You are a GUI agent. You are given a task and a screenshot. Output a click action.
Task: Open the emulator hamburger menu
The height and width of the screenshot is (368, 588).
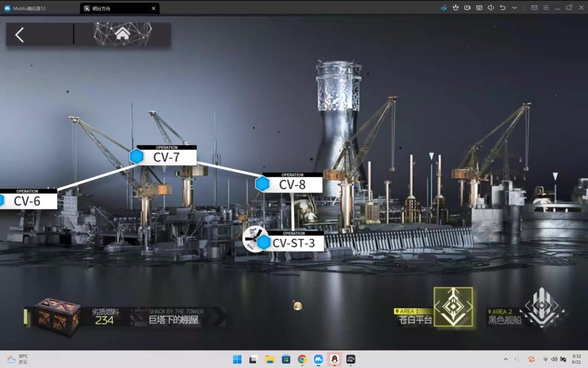[x=546, y=8]
